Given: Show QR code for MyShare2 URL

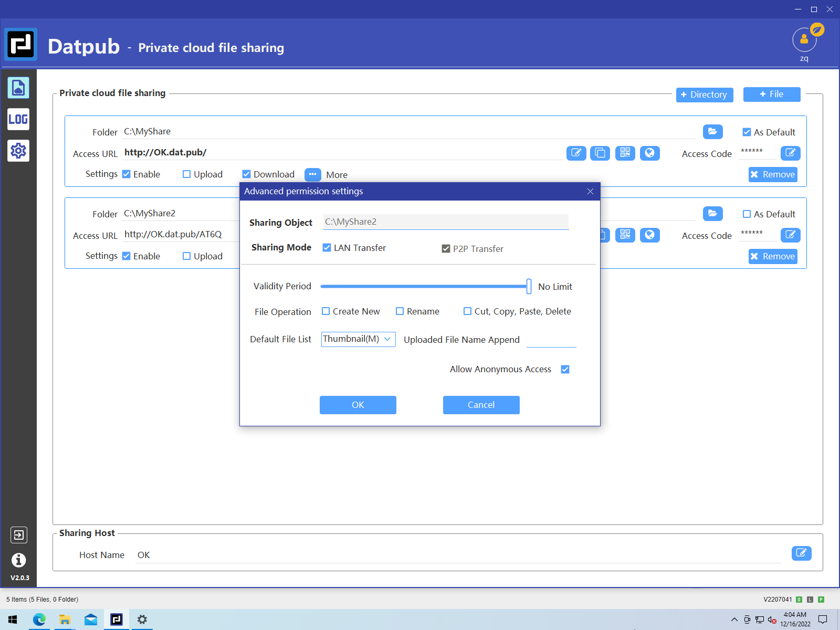Looking at the screenshot, I should [x=625, y=235].
